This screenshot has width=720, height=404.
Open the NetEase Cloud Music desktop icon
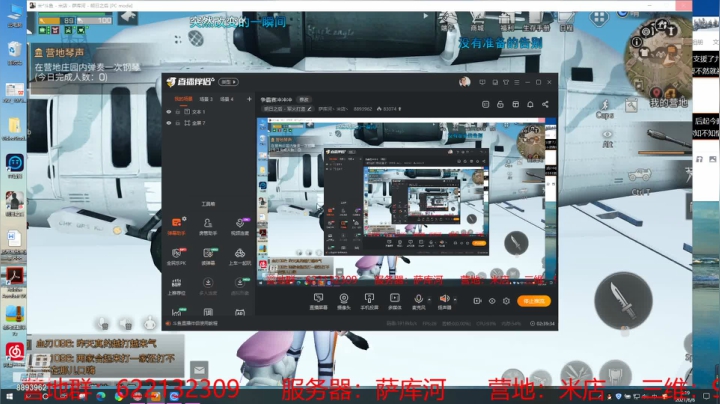click(x=14, y=354)
